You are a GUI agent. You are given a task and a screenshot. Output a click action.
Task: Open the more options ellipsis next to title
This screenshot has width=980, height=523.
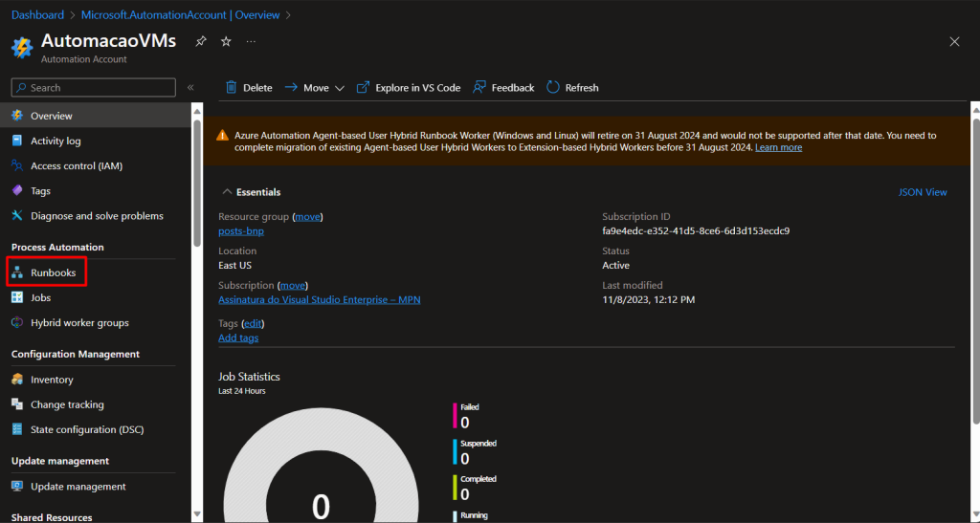(251, 42)
